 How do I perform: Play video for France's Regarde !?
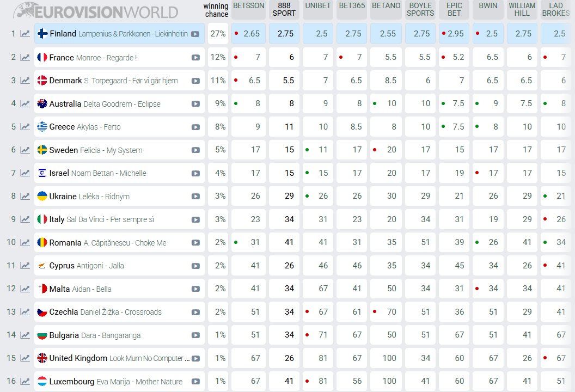[195, 58]
